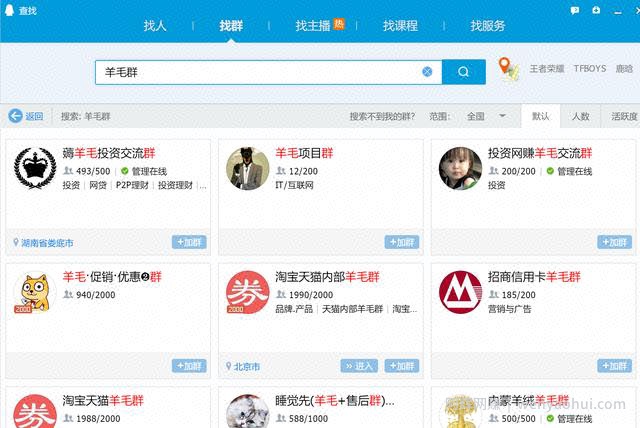
Task: Open group title 招商信用卡羊毛群
Action: (534, 277)
